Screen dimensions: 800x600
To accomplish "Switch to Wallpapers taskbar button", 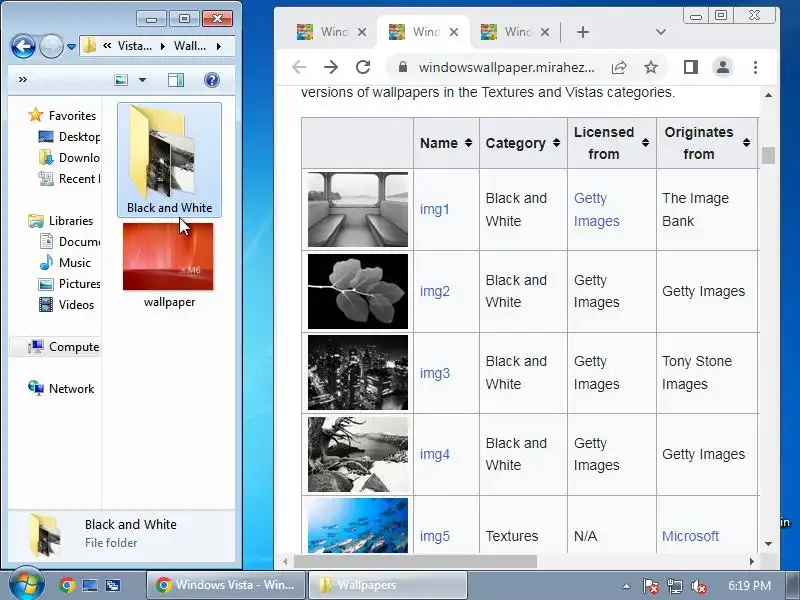I will (x=388, y=585).
